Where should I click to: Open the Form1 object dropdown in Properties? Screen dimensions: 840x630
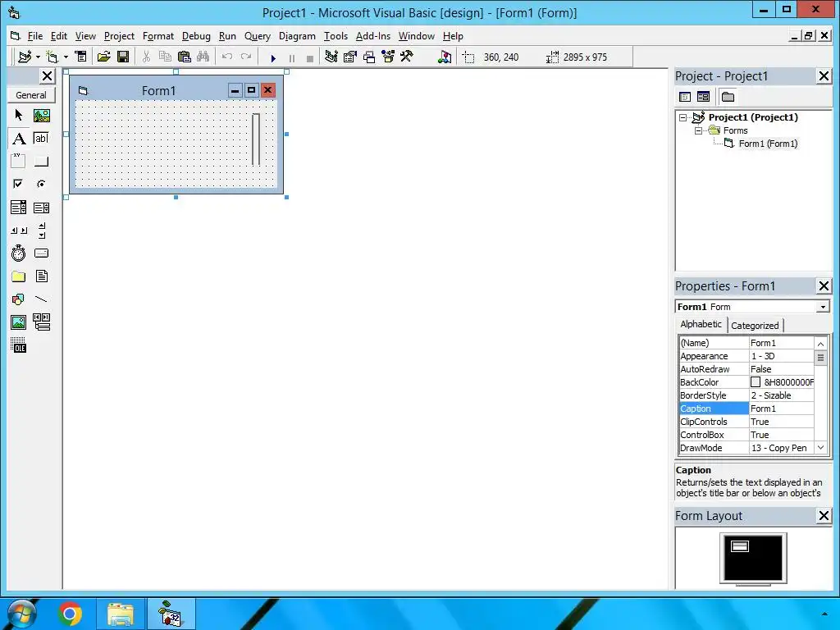(x=822, y=307)
